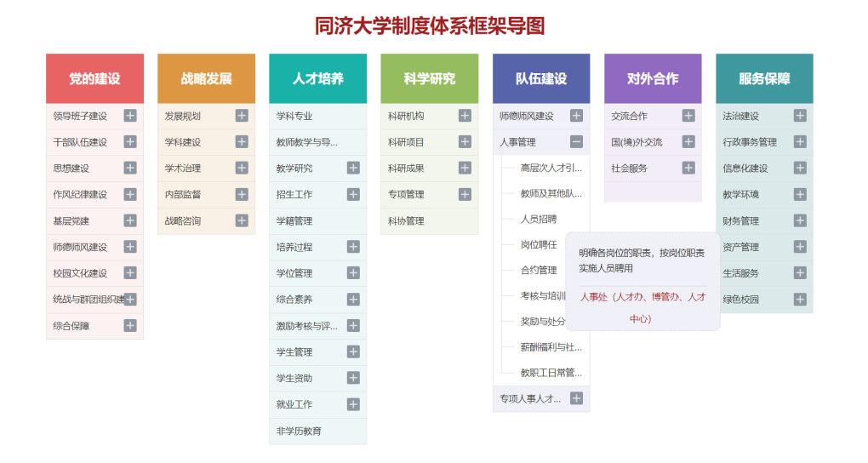
Task: Expand 行政事务管理 plus icon
Action: point(800,142)
